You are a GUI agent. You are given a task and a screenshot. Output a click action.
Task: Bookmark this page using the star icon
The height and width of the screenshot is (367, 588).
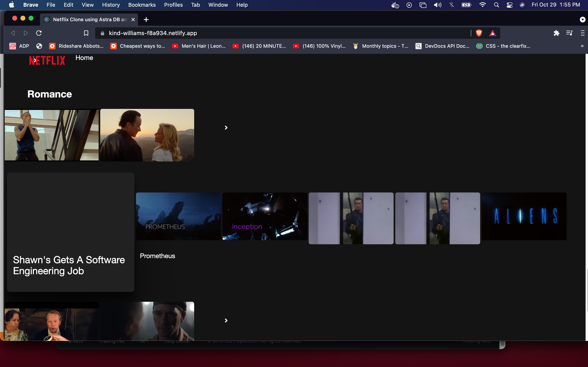pyautogui.click(x=86, y=33)
